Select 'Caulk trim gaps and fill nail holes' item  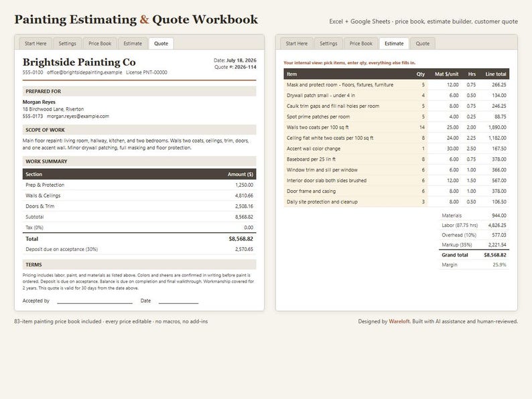coord(333,106)
